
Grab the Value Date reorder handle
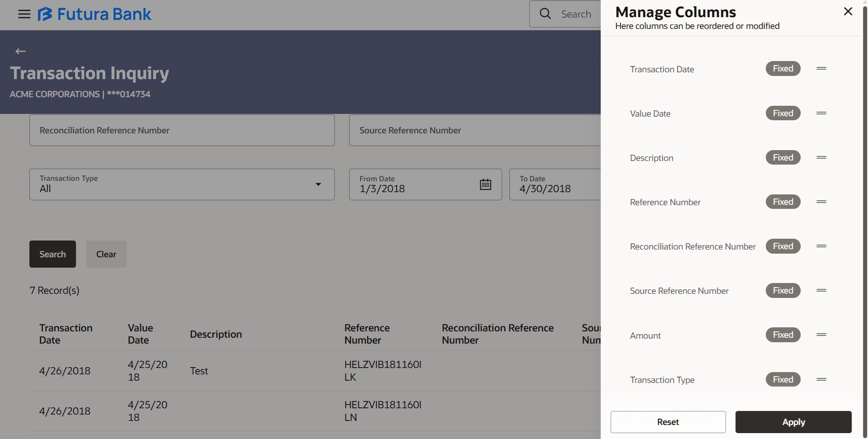(x=821, y=113)
